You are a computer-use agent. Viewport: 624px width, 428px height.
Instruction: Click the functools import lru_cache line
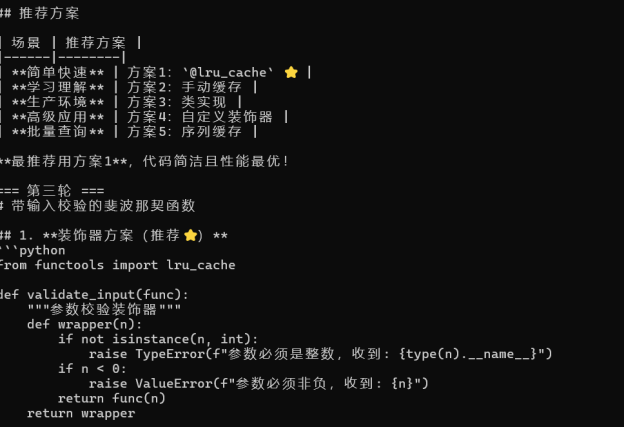117,265
